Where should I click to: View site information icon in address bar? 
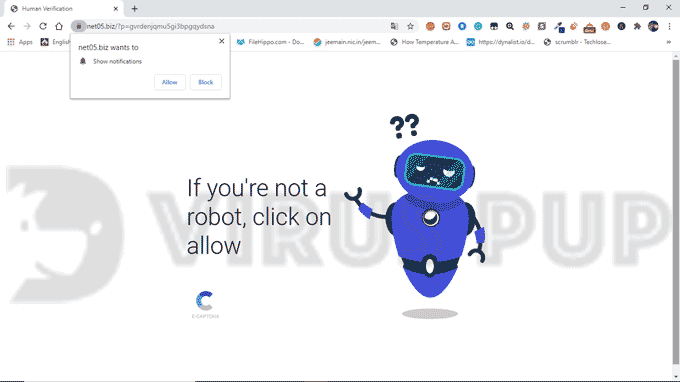pos(78,26)
